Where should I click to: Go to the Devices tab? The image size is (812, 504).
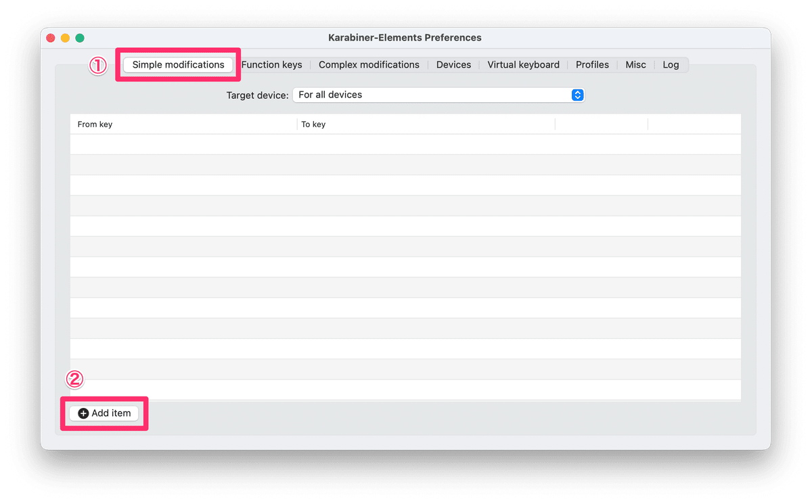453,65
